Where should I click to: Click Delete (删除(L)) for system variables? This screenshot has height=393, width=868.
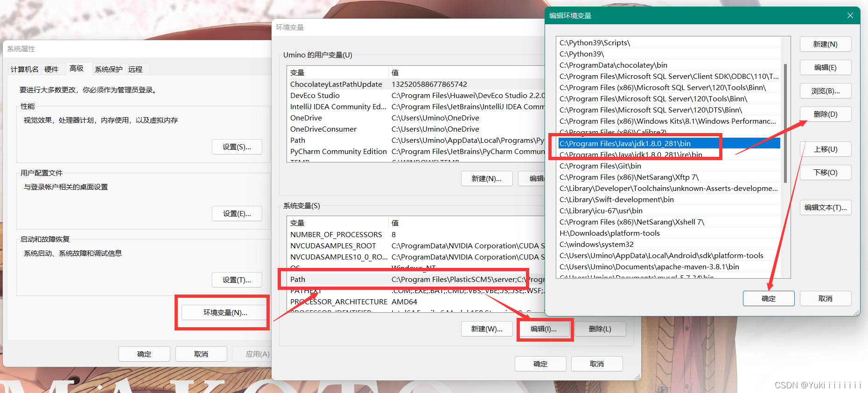(x=600, y=329)
